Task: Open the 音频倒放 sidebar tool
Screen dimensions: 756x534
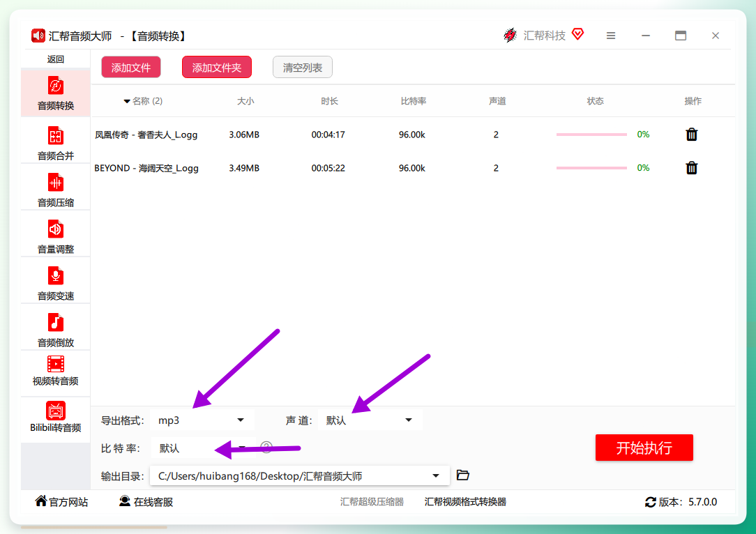Action: pos(56,330)
